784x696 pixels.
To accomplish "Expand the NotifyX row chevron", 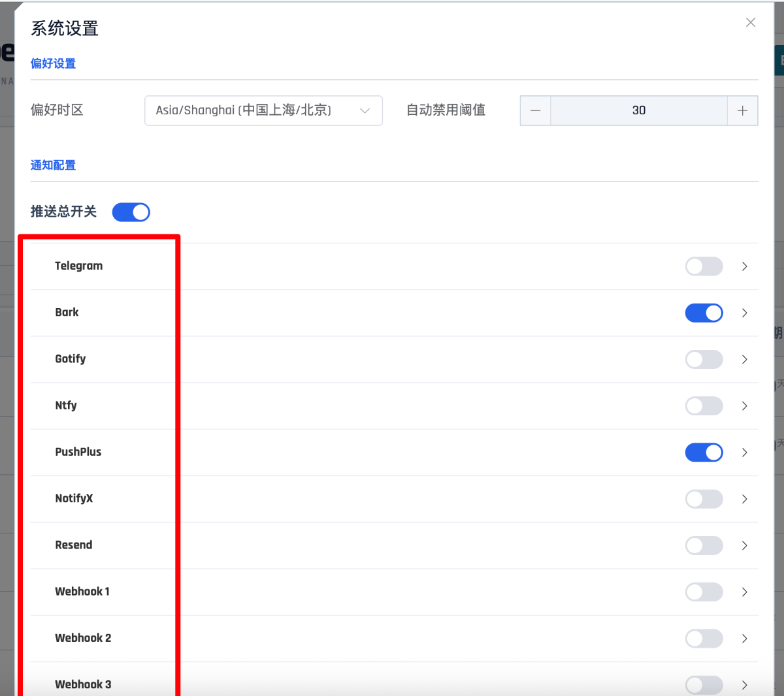I will point(744,499).
